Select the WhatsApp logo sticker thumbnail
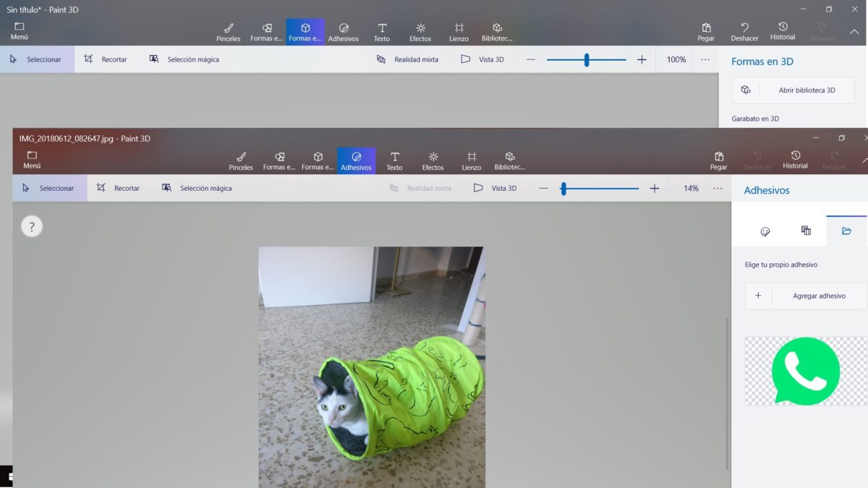Viewport: 868px width, 488px height. pos(805,371)
